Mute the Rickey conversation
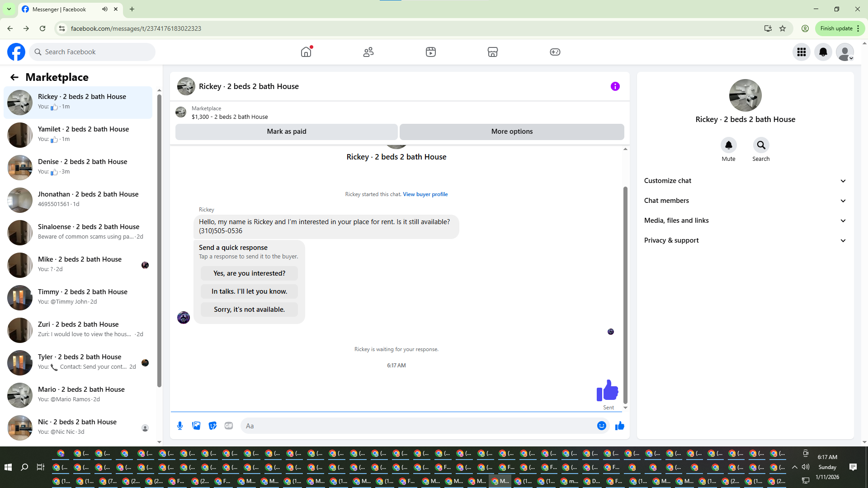 click(x=729, y=145)
